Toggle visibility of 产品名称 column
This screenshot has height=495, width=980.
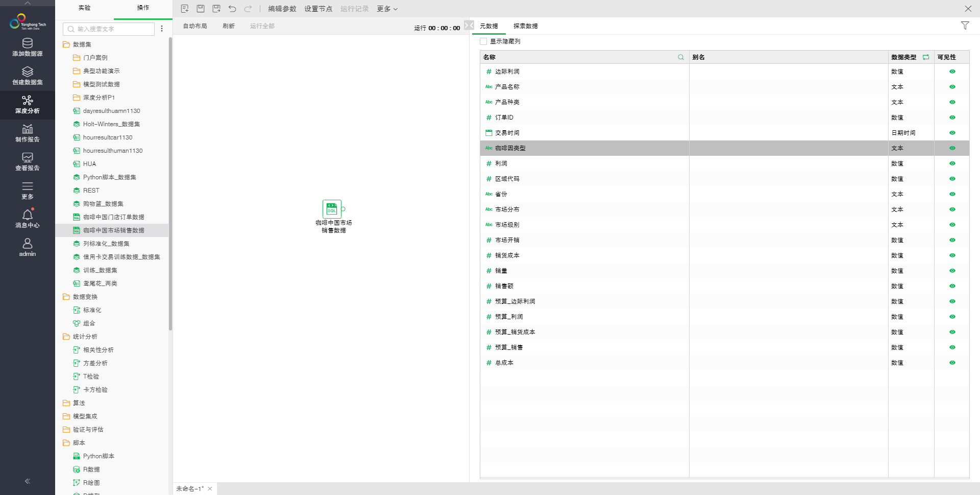point(952,87)
